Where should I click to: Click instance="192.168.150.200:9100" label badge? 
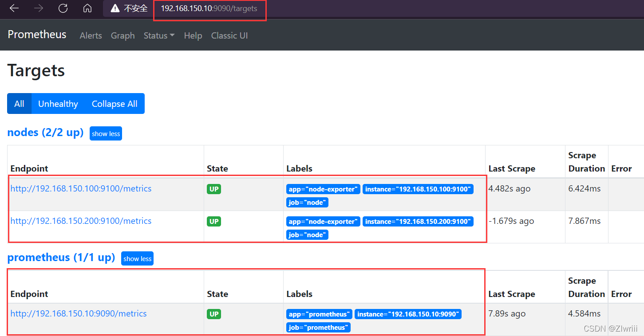tap(418, 222)
